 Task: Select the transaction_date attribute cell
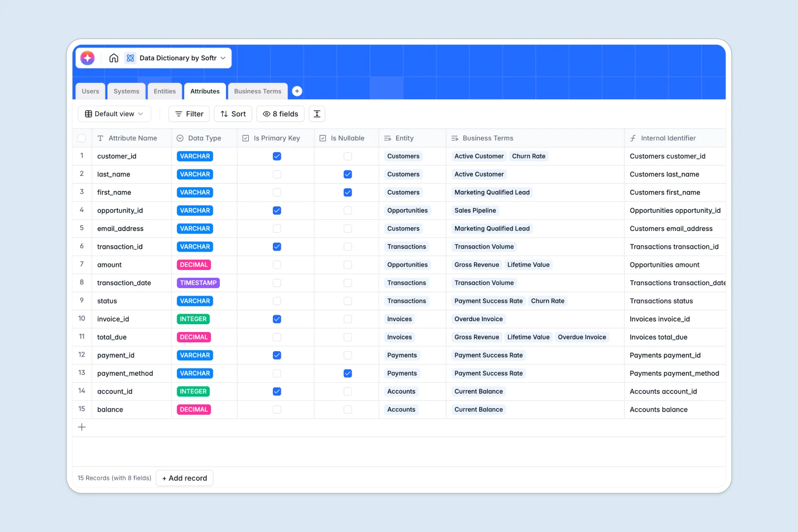[x=132, y=283]
